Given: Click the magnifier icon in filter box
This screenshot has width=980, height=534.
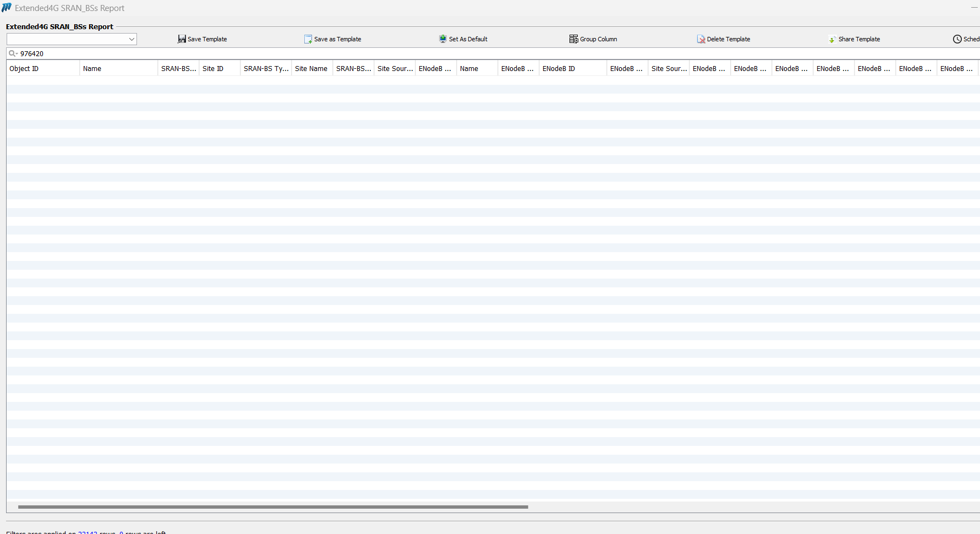Looking at the screenshot, I should [x=12, y=53].
